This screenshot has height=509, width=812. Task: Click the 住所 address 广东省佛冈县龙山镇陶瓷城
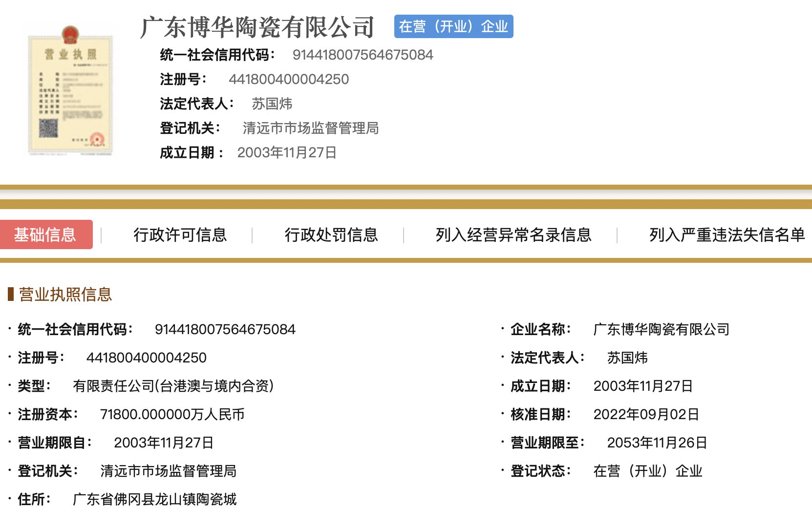[x=154, y=499]
